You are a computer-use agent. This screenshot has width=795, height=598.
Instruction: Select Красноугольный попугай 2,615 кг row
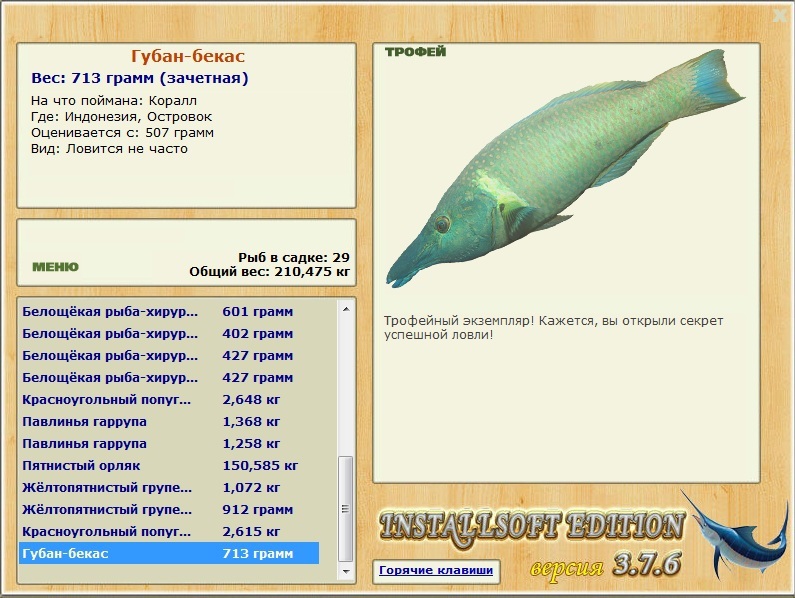169,532
